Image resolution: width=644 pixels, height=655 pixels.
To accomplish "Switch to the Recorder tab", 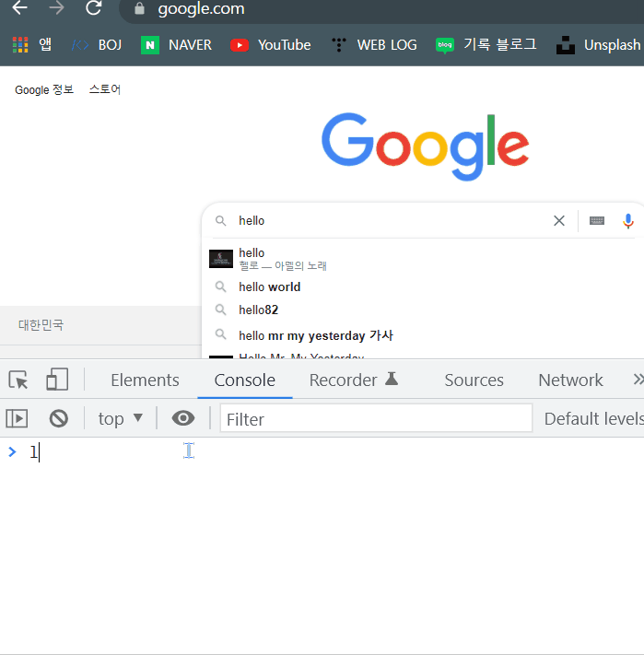I will 354,380.
